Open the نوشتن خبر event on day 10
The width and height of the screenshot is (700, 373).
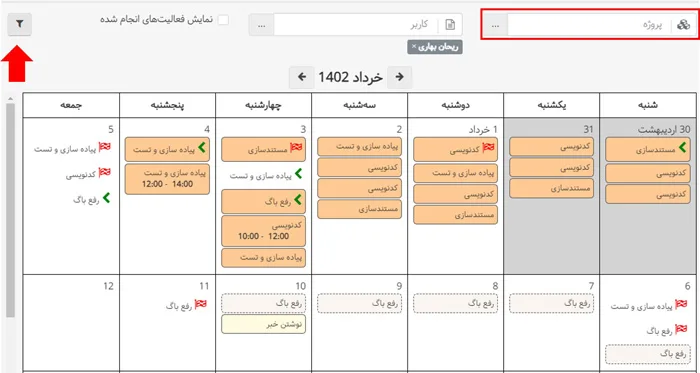pos(263,324)
